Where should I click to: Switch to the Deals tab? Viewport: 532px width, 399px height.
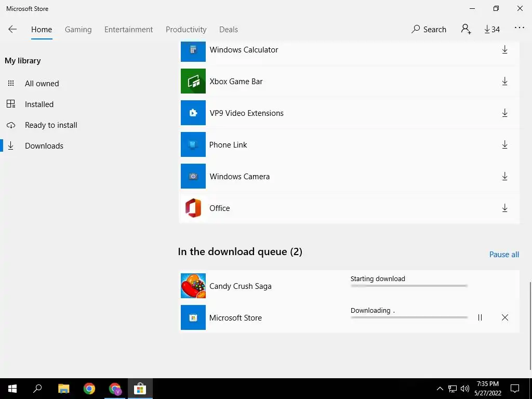tap(229, 30)
